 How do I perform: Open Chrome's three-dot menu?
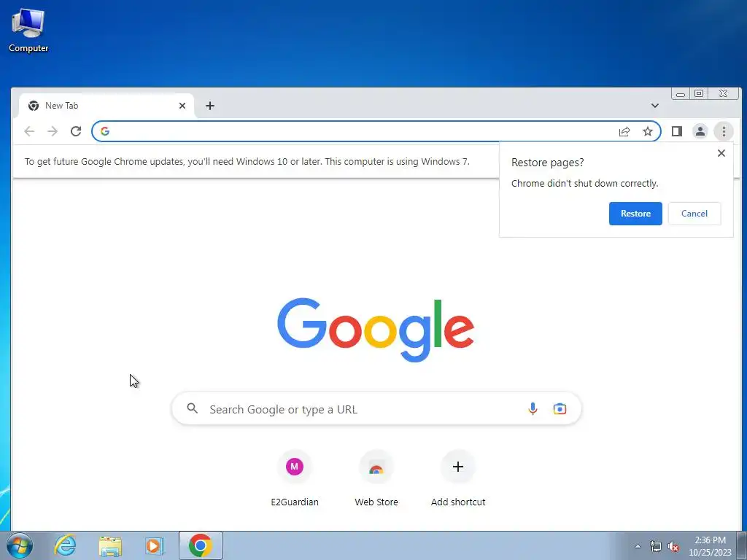coord(724,131)
